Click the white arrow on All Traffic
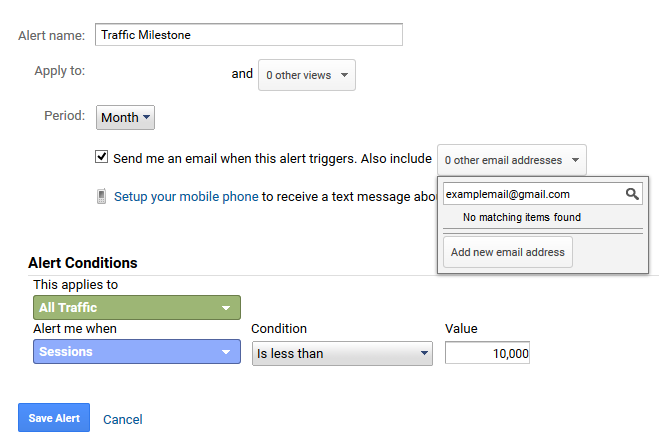The height and width of the screenshot is (433, 659). tap(226, 308)
